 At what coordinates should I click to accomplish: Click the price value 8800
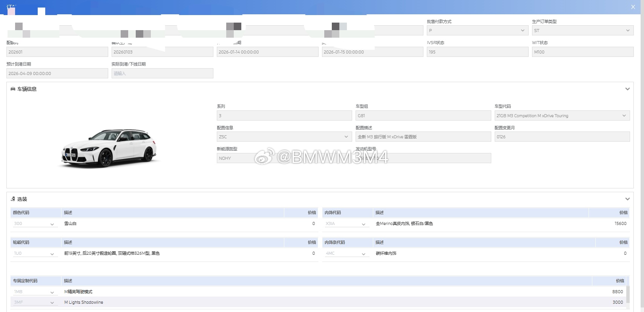pos(618,292)
